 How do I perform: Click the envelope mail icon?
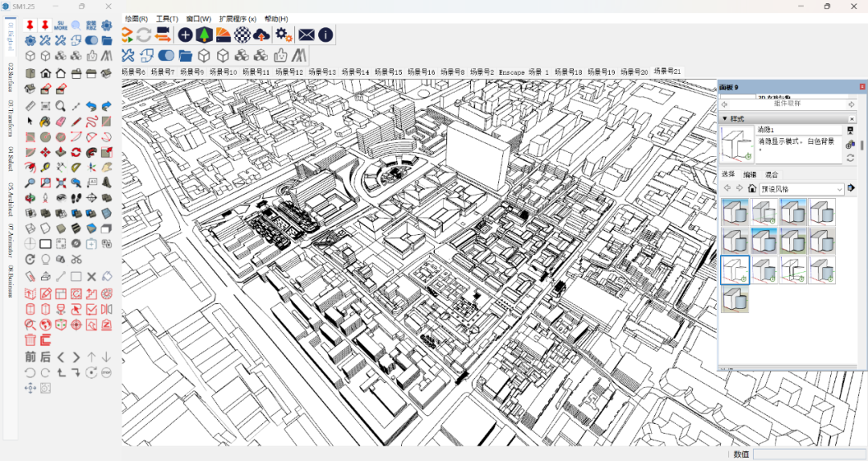(x=306, y=35)
